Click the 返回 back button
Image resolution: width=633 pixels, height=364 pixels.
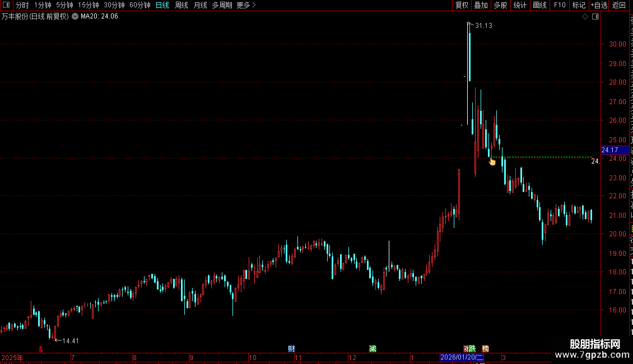pyautogui.click(x=619, y=5)
